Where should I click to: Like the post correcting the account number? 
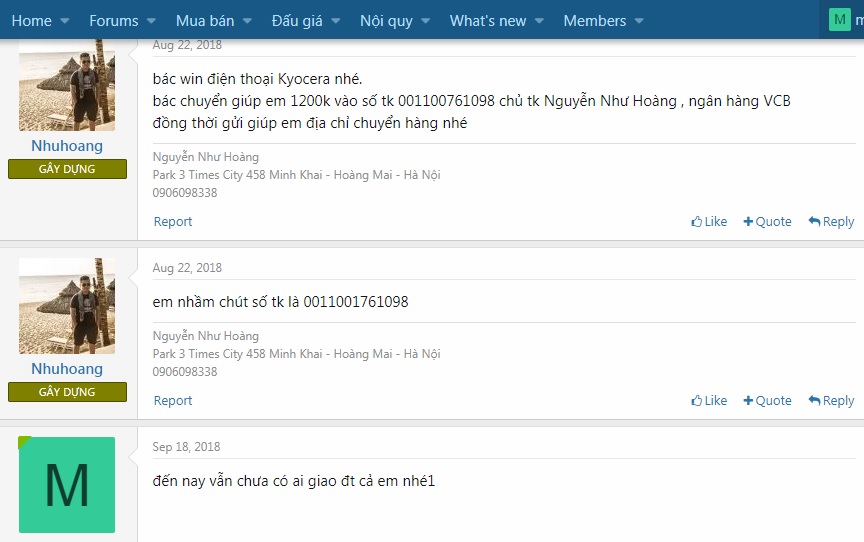(x=709, y=401)
